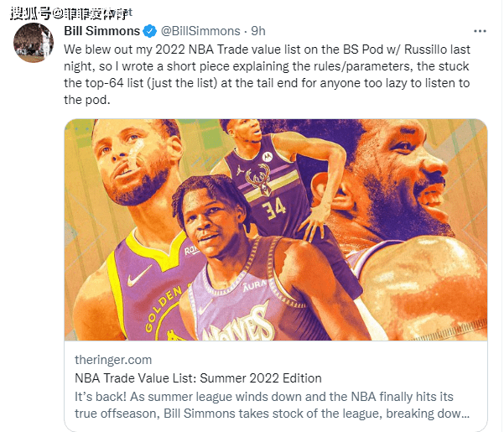Click the article description starting It's back!
Viewport: 504px width, 432px height.
(272, 405)
